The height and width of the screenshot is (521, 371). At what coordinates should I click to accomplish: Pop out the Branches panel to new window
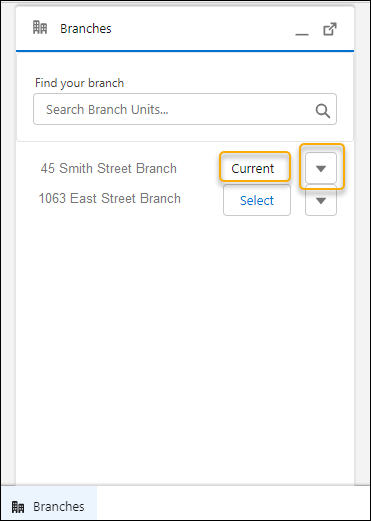[330, 29]
